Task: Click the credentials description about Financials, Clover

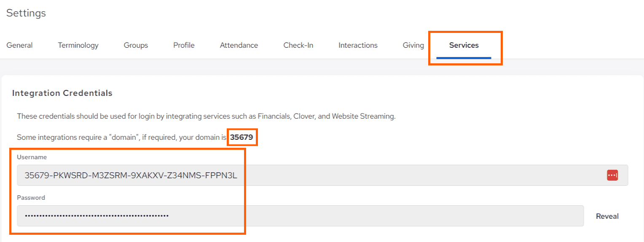Action: (x=206, y=116)
